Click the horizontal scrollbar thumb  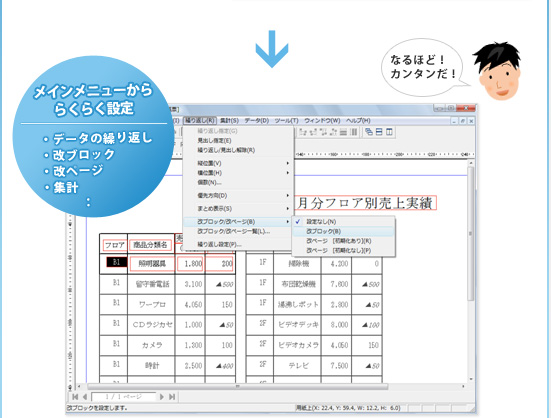[x=238, y=386]
